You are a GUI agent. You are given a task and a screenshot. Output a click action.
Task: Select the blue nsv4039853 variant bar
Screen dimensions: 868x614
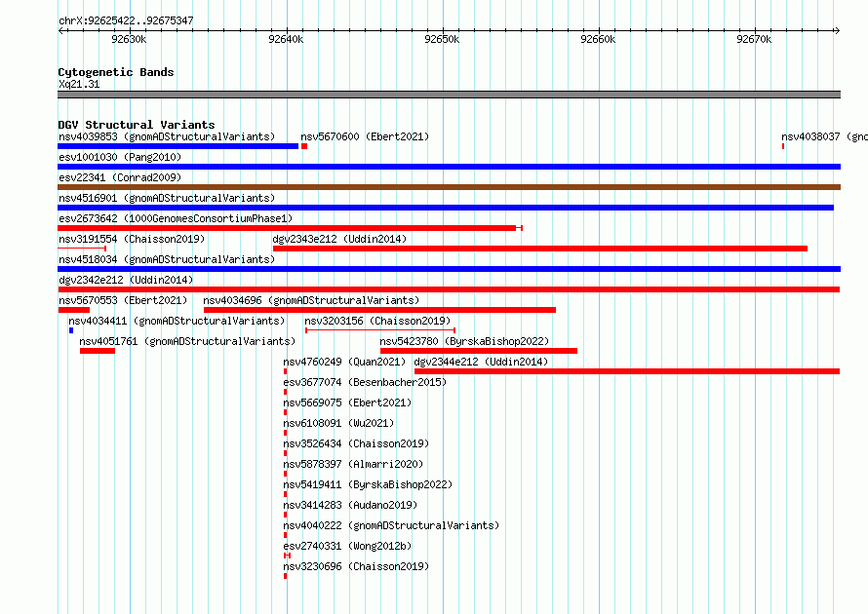[x=178, y=146]
